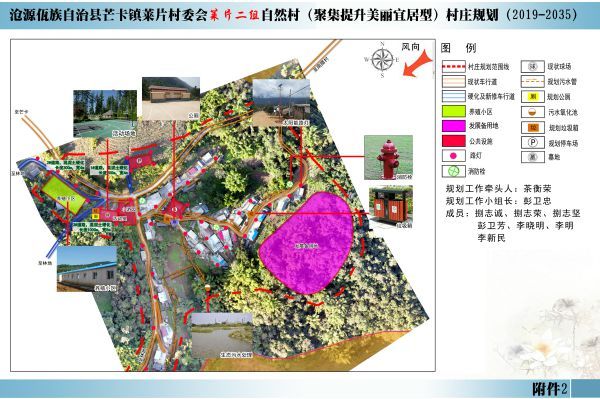Click the 村庄规划范围线 dashed line legend symbol

point(453,66)
